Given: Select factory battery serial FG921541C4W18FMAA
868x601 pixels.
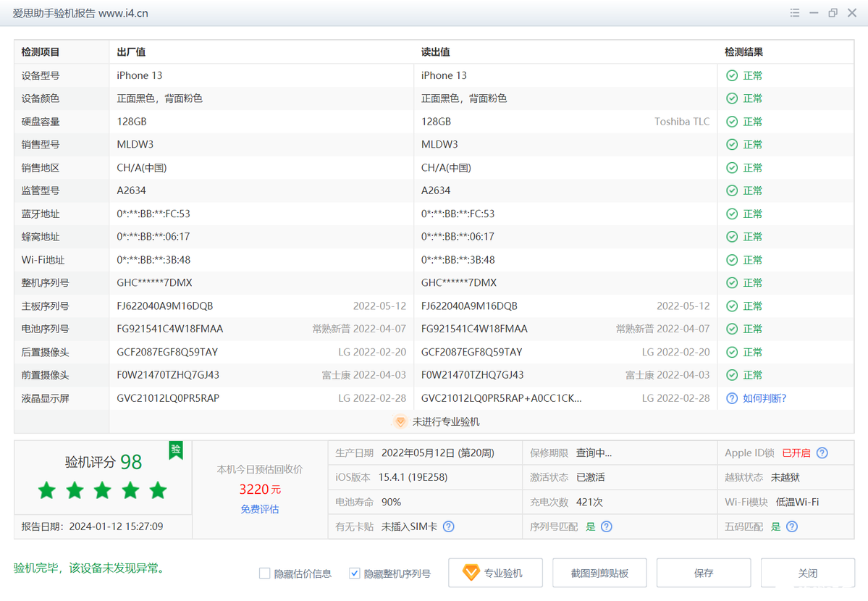Looking at the screenshot, I should click(170, 329).
